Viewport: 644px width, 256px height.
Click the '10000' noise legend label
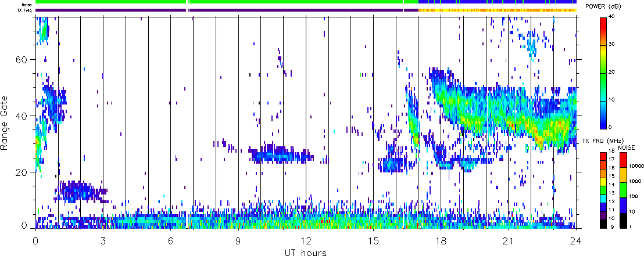tap(635, 167)
